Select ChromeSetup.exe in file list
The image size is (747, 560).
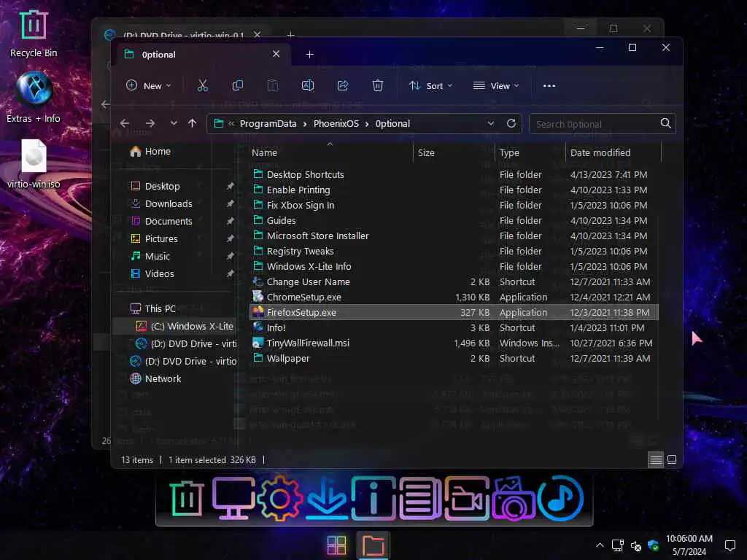click(x=304, y=297)
